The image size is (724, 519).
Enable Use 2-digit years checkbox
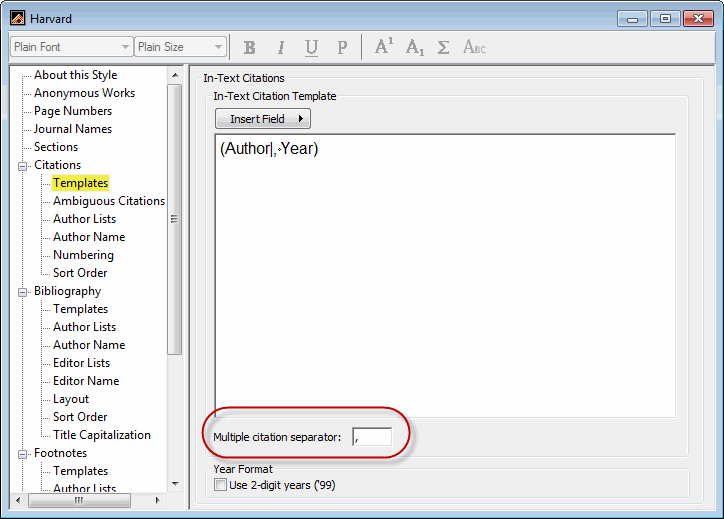click(x=220, y=485)
